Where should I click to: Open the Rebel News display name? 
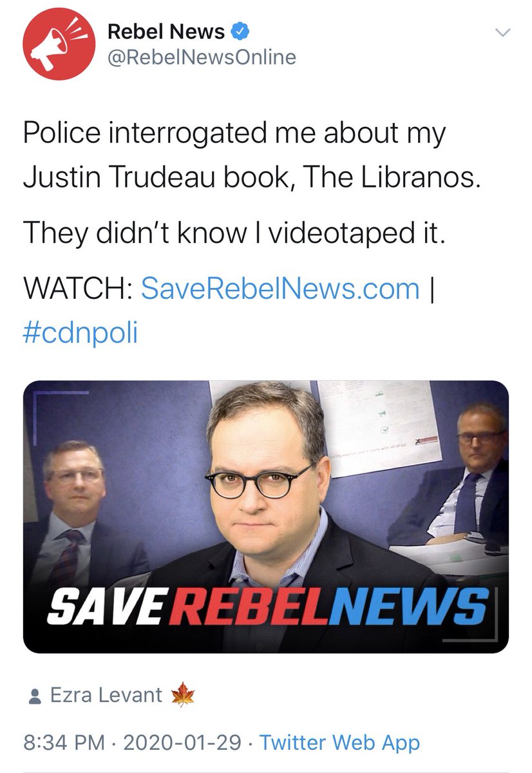(166, 31)
